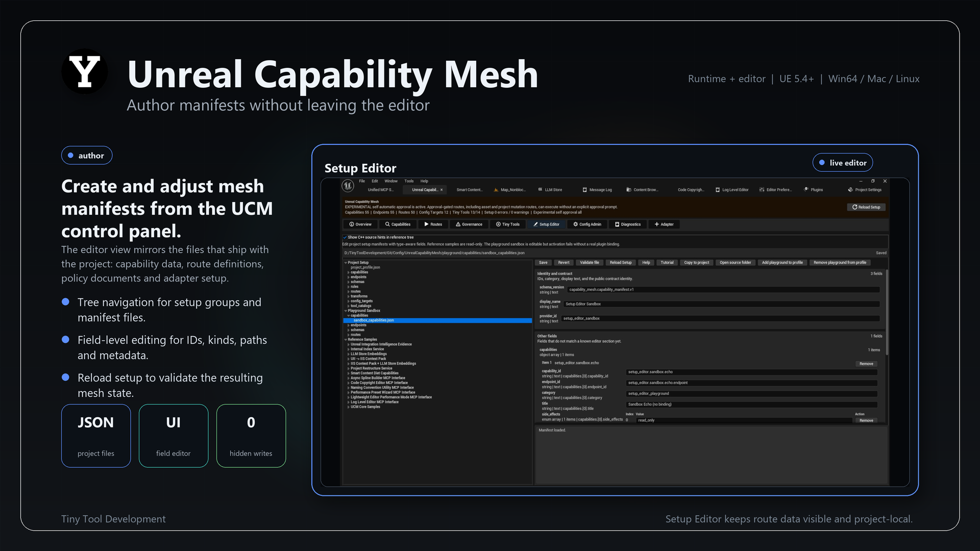Select sandbox_capabilities.json in the tree

438,320
